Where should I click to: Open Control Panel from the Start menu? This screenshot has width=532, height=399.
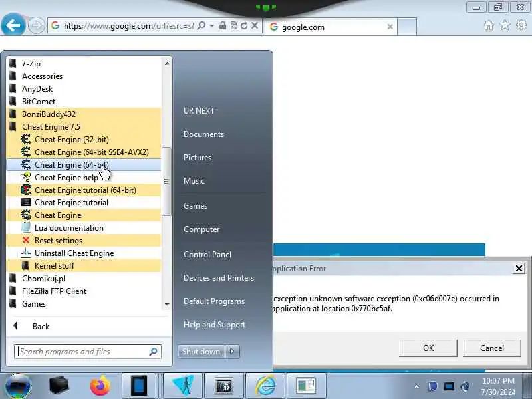[x=207, y=255]
